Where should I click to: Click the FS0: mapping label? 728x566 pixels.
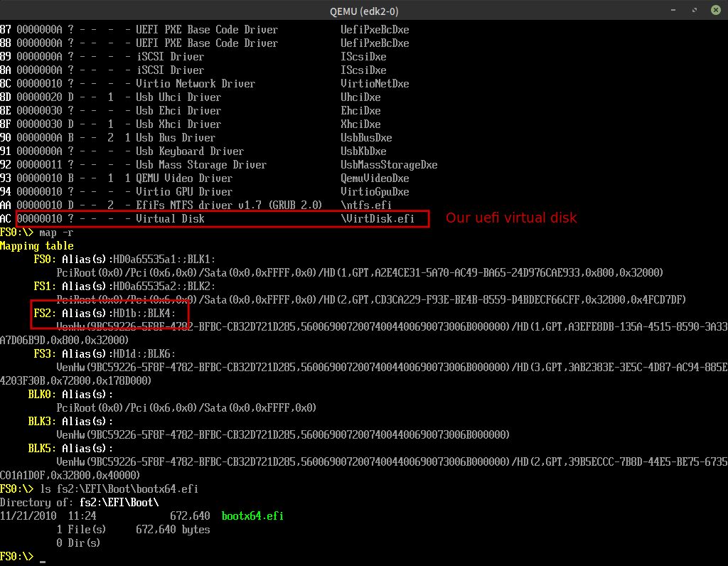pos(45,260)
